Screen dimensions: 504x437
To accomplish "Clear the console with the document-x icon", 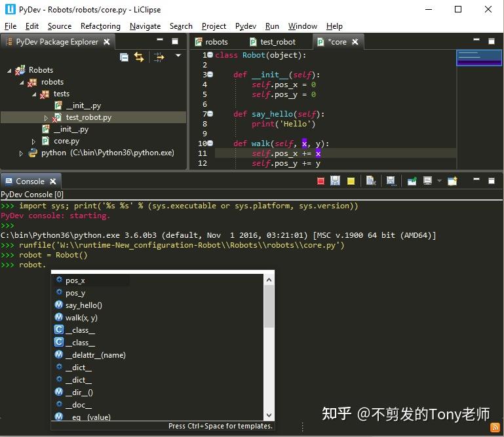I will click(371, 181).
